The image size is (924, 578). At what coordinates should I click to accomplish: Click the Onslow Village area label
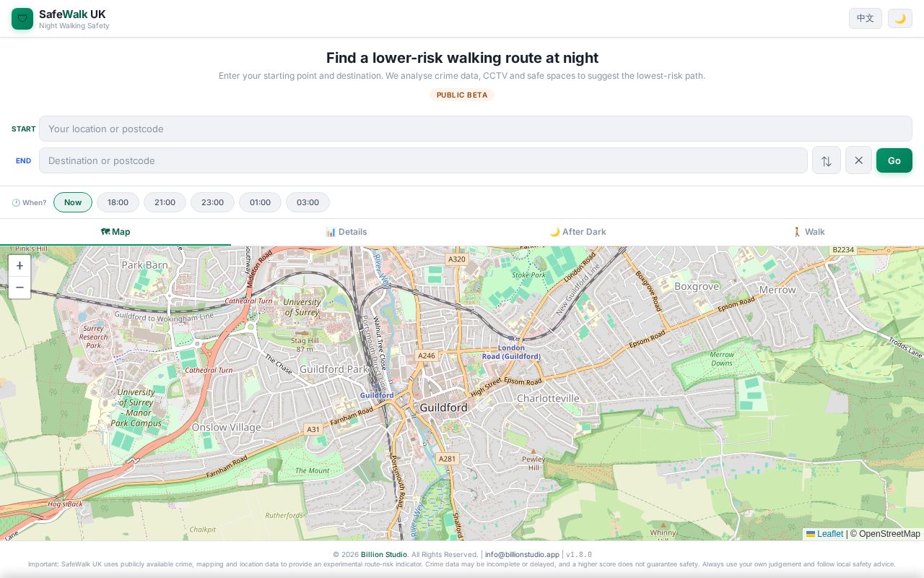(x=226, y=427)
